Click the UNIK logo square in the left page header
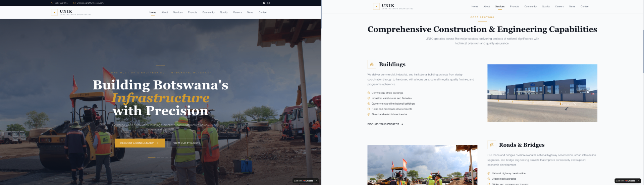 pos(54,12)
